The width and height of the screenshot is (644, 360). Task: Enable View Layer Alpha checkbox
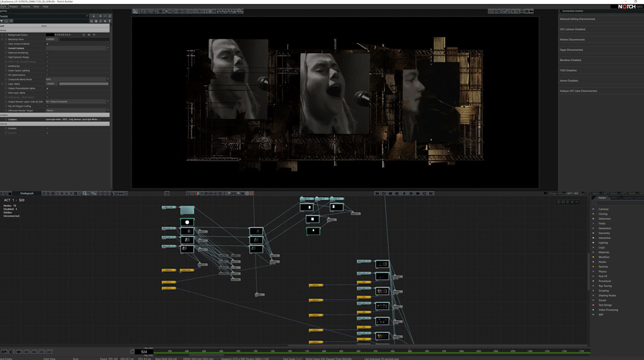coord(47,93)
